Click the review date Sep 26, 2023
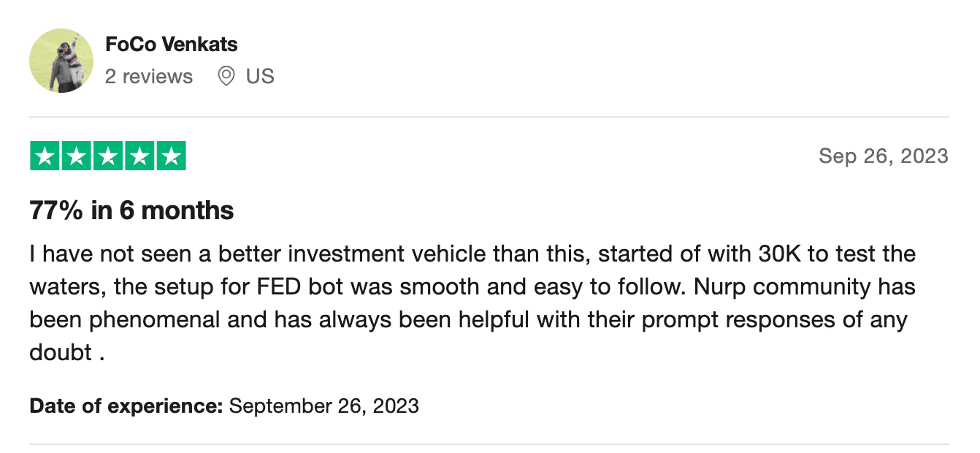The height and width of the screenshot is (453, 980). tap(883, 156)
